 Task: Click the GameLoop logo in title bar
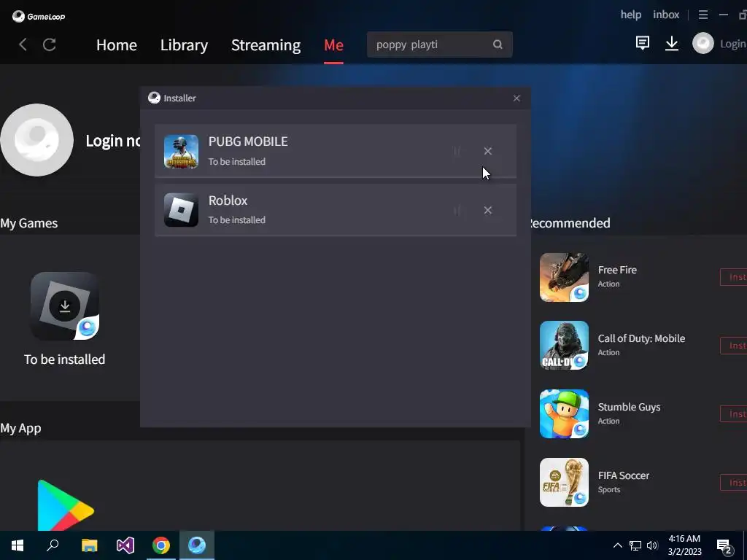click(x=39, y=16)
